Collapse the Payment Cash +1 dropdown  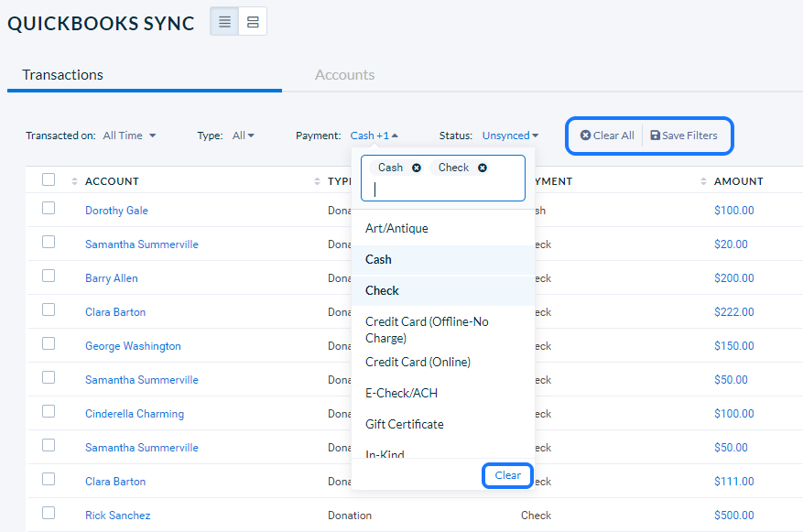(x=374, y=136)
